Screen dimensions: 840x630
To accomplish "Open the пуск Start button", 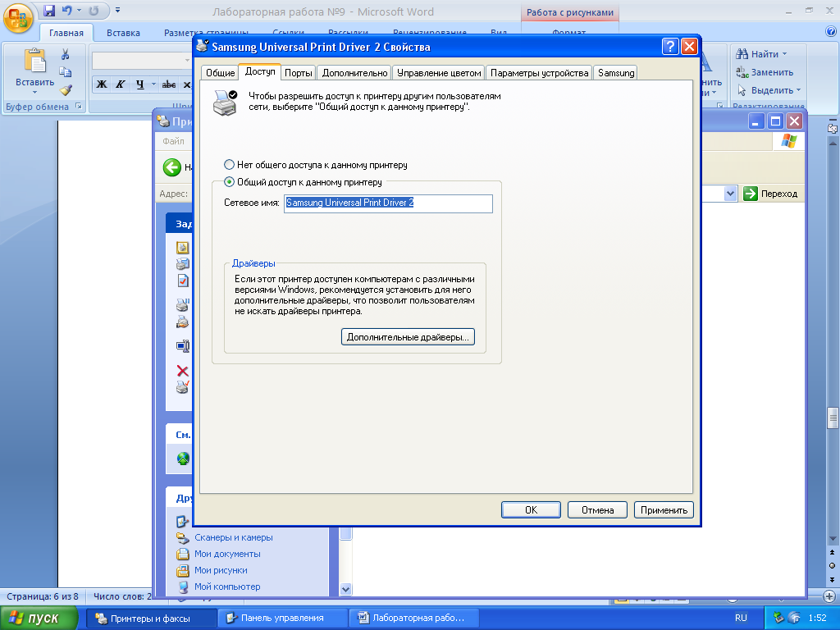I will tap(39, 619).
